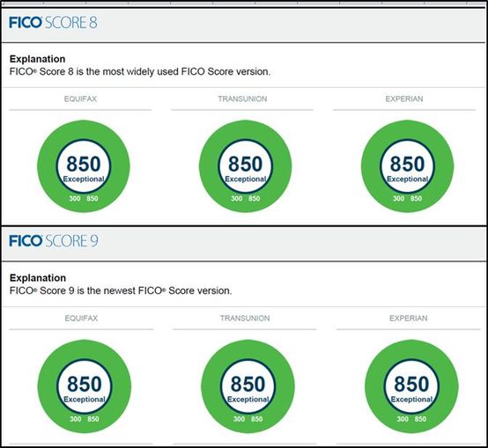488x448 pixels.
Task: Click the FICO Score 9 logo
Action: 54,241
